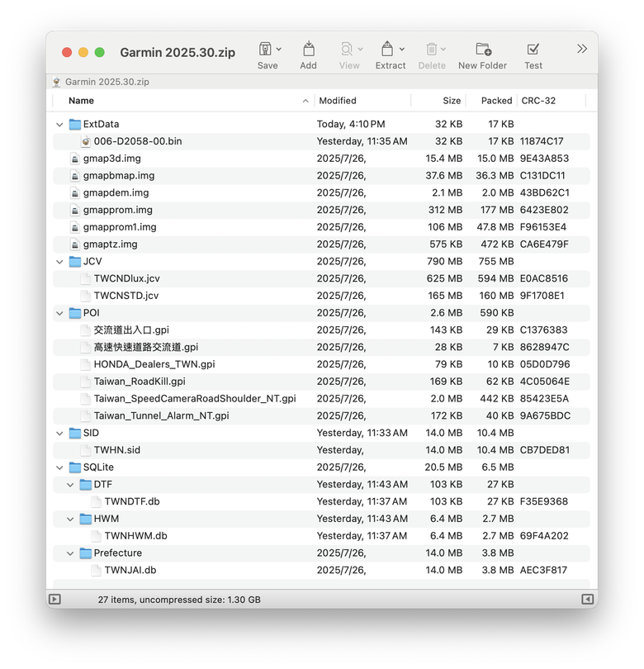Collapse the HWM subfolder

click(70, 519)
